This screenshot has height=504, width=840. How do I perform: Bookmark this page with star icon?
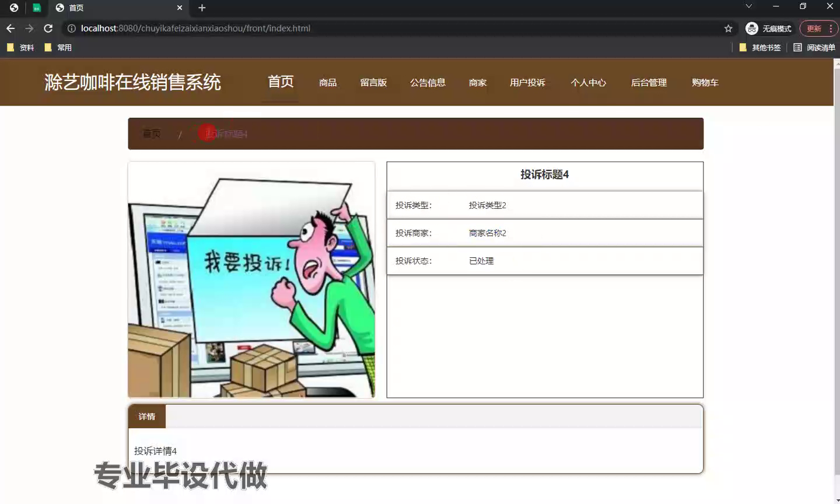(x=728, y=28)
